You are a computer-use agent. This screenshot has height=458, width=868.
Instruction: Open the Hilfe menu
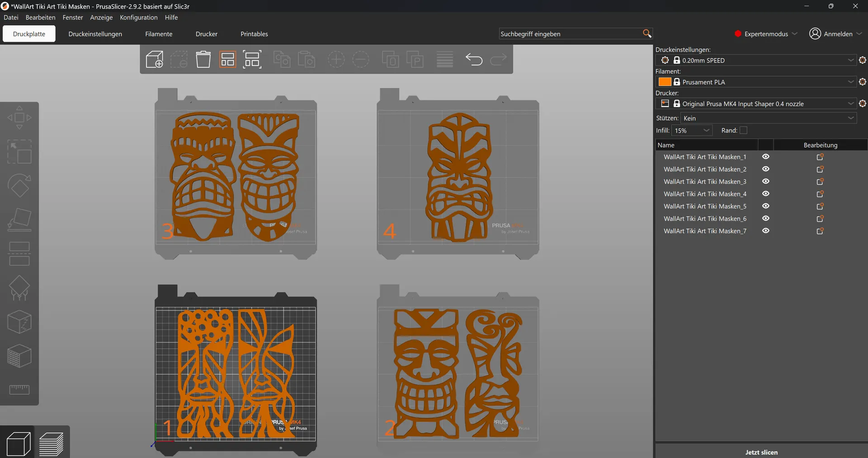(x=171, y=17)
